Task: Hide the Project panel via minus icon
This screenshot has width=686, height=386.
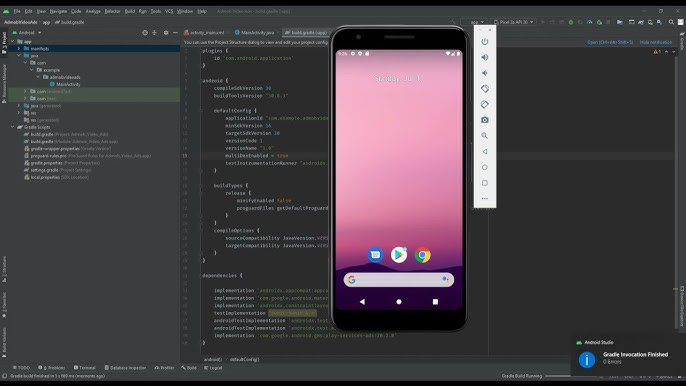Action: click(x=175, y=33)
